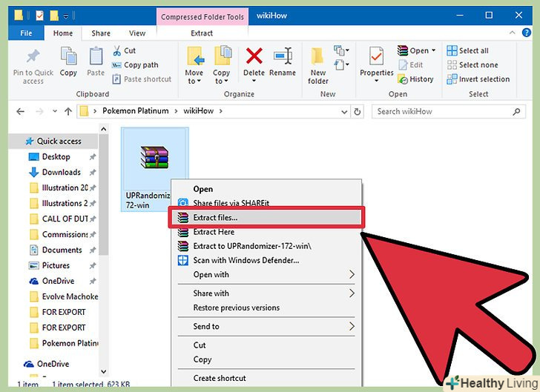Go up one folder level arrow

68,111
